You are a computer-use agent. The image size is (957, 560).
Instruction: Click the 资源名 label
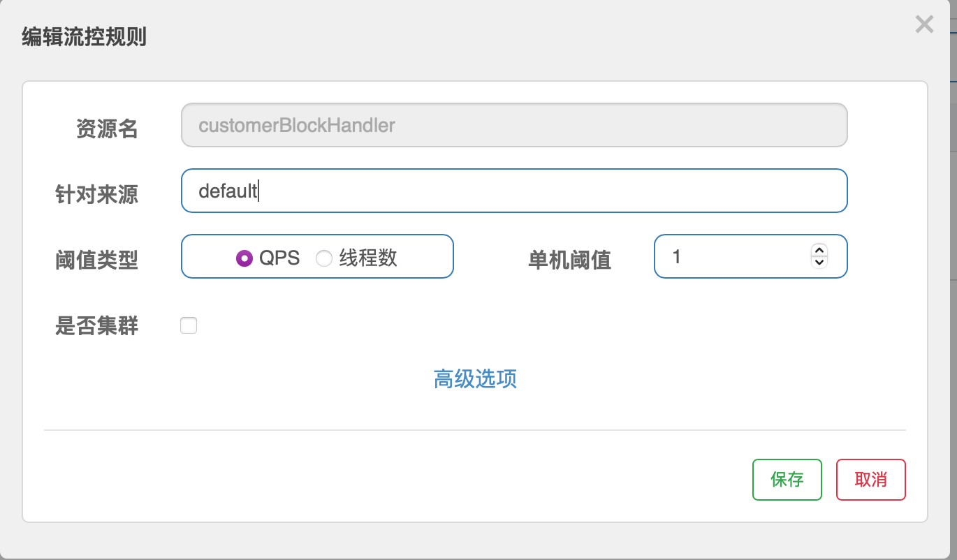(x=107, y=128)
